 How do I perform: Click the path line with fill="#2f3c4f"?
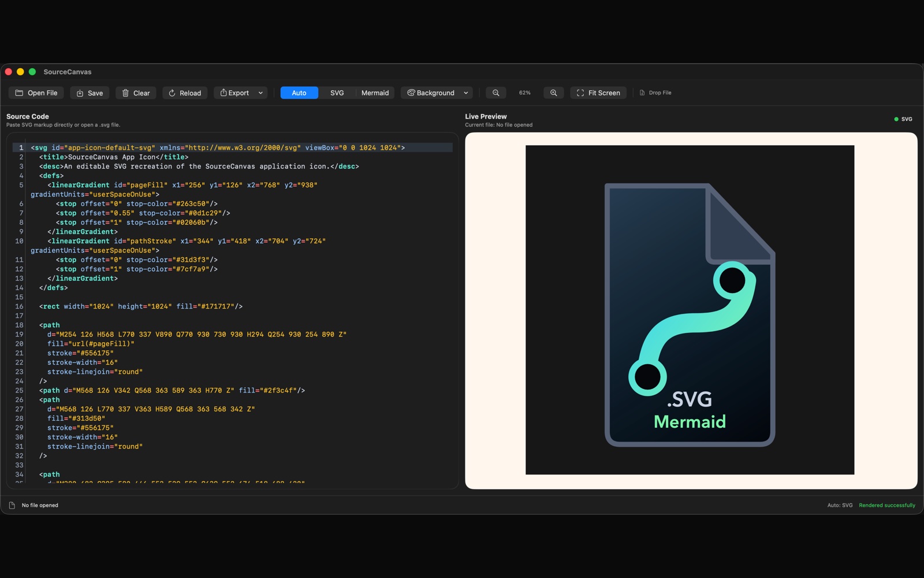pyautogui.click(x=172, y=390)
